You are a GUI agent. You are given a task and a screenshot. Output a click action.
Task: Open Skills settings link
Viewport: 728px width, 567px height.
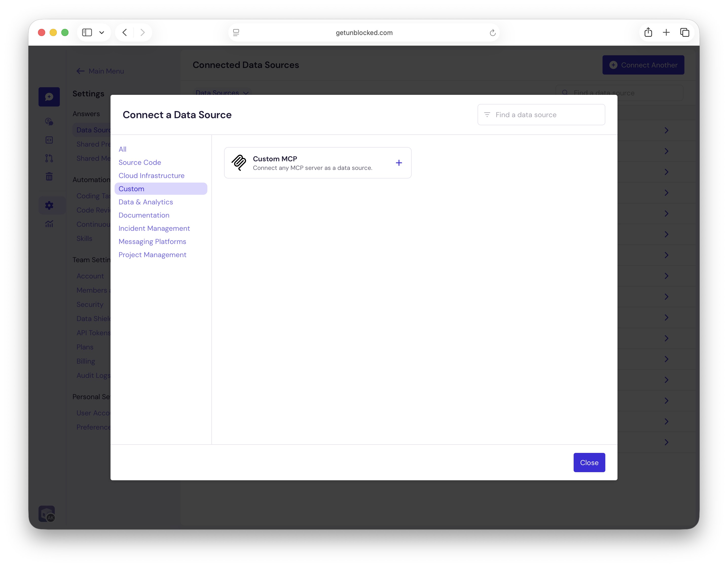(84, 238)
